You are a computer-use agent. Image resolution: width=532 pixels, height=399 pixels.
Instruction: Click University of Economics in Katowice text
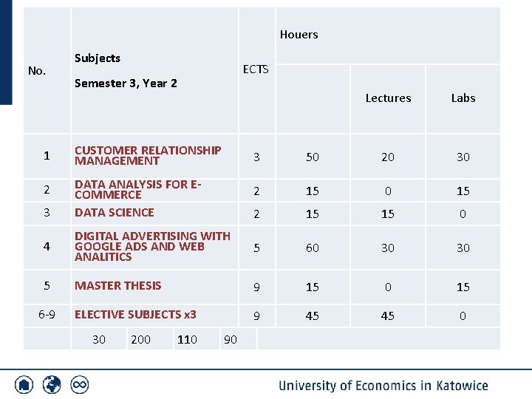(383, 386)
